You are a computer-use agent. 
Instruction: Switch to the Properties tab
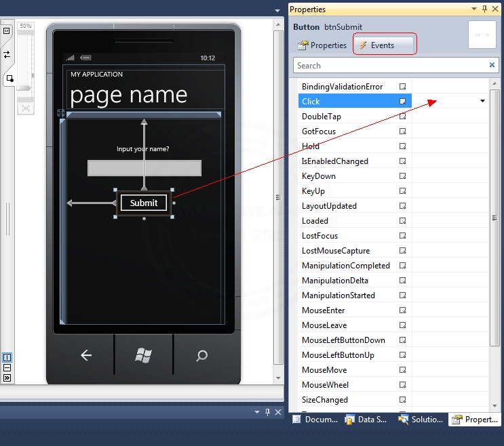point(322,45)
